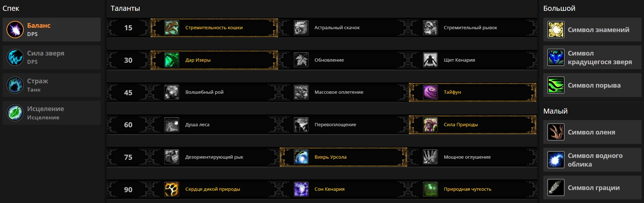Choose the Астральный скачок talent
Screen dimensions: 644x203
337,28
